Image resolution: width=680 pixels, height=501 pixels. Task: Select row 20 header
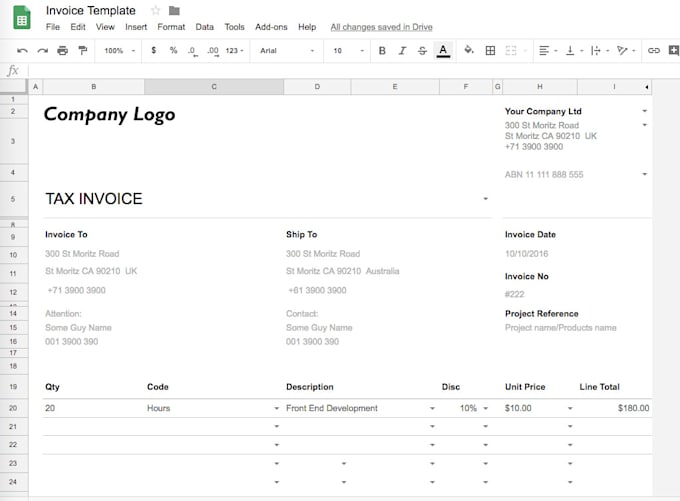click(13, 408)
